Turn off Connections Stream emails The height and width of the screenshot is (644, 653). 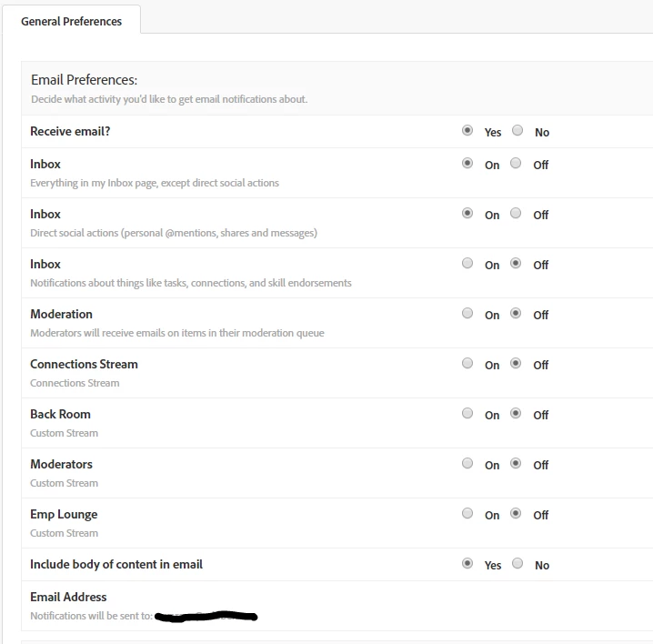[516, 363]
